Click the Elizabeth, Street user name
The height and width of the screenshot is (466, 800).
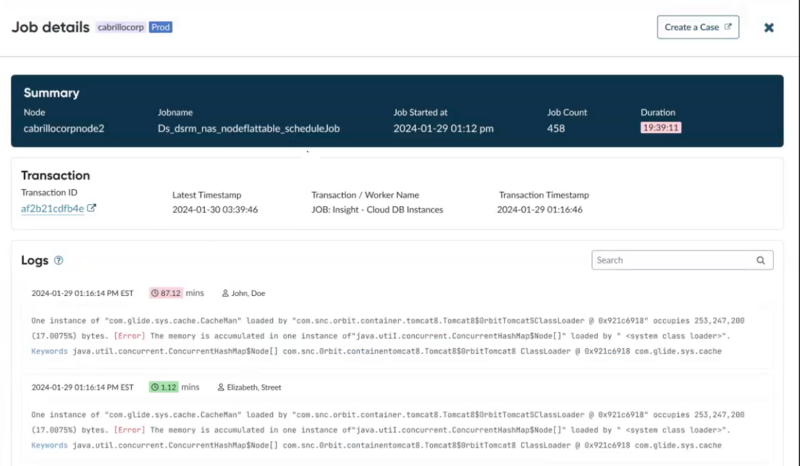pyautogui.click(x=254, y=387)
